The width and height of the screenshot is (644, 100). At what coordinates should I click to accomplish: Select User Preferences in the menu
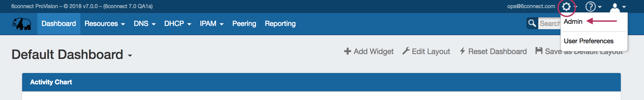tap(589, 41)
